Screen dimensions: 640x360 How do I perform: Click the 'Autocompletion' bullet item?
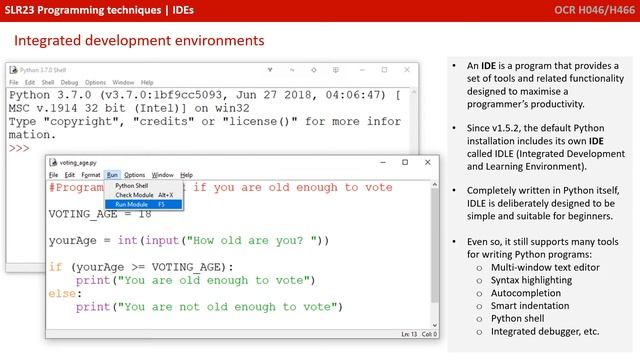[x=526, y=293]
